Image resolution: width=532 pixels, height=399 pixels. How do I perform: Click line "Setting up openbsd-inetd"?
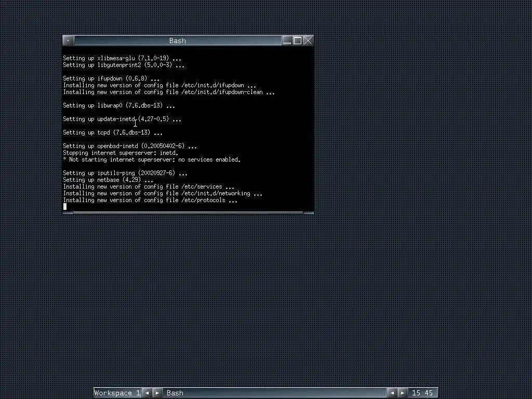(x=129, y=146)
